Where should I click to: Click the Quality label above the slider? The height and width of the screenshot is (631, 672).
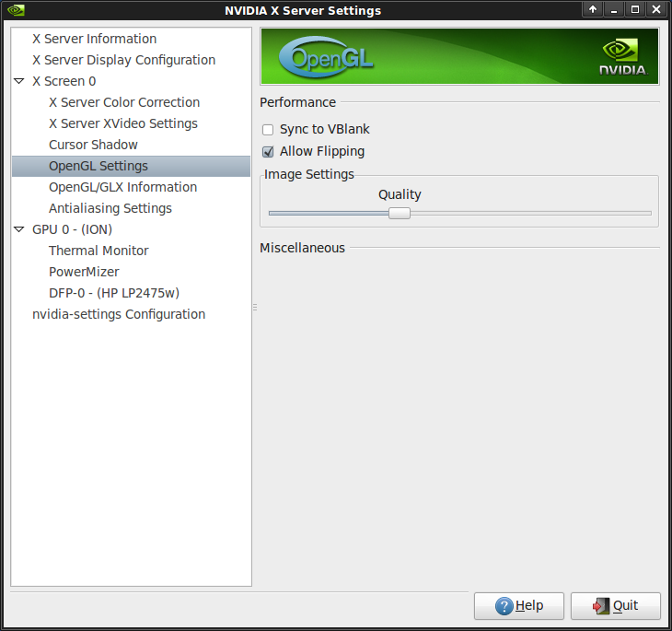click(400, 194)
